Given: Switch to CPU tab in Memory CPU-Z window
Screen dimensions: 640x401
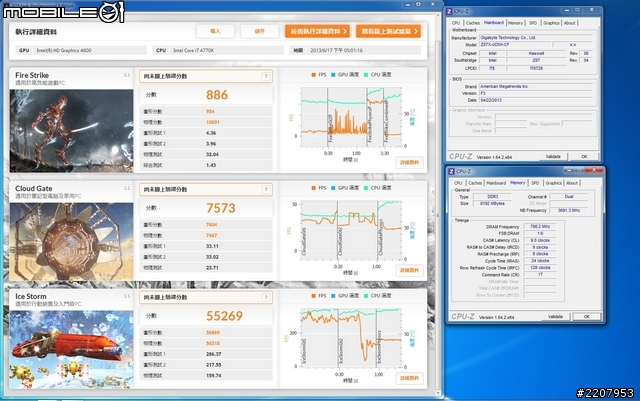Looking at the screenshot, I should pos(458,183).
